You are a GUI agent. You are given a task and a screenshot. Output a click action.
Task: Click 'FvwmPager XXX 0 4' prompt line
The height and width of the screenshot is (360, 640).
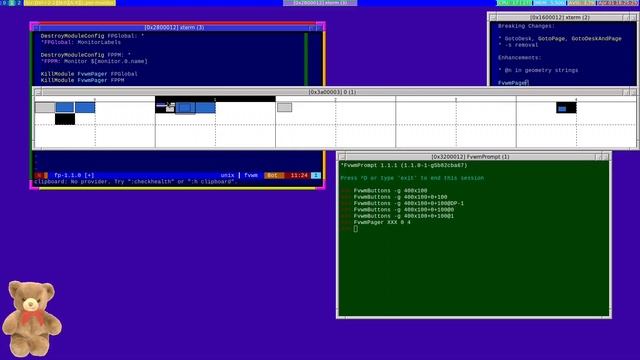(382, 222)
